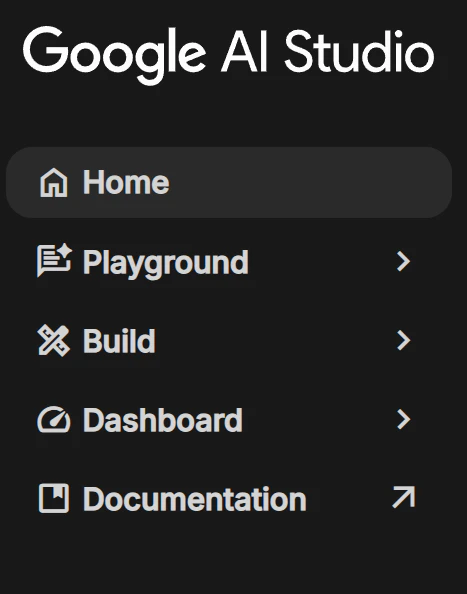Click the word Studio in the header
This screenshot has height=594, width=467.
pyautogui.click(x=359, y=51)
